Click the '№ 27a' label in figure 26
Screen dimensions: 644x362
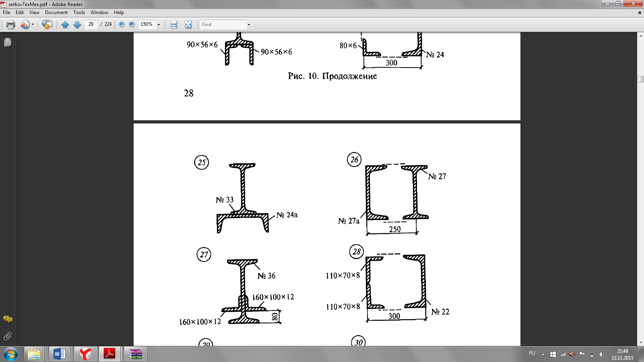[349, 221]
